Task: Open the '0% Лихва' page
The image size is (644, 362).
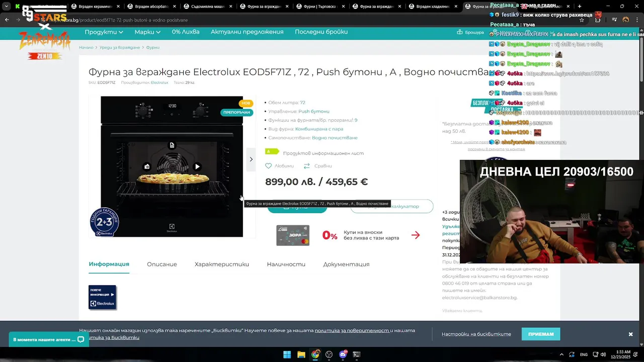Action: point(186,32)
